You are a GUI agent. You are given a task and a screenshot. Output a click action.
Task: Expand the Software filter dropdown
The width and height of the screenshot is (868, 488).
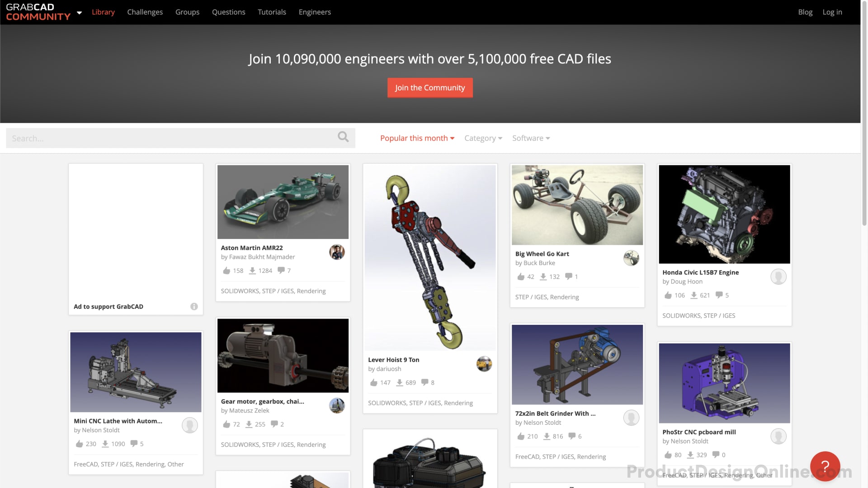click(530, 138)
